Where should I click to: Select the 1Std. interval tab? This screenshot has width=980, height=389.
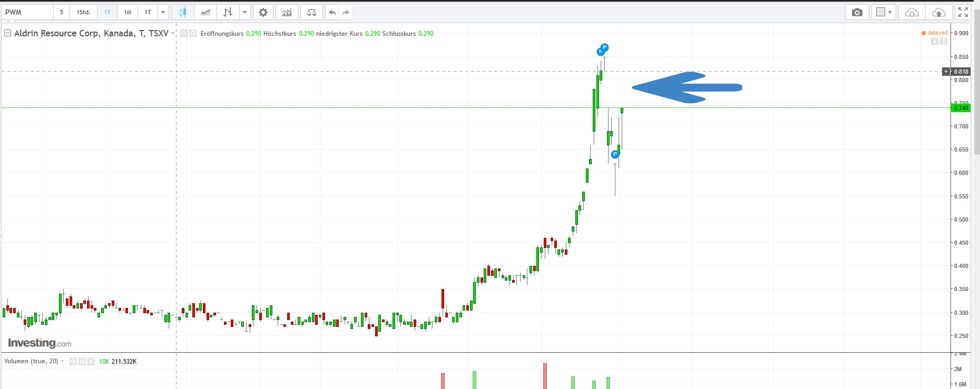[x=83, y=12]
